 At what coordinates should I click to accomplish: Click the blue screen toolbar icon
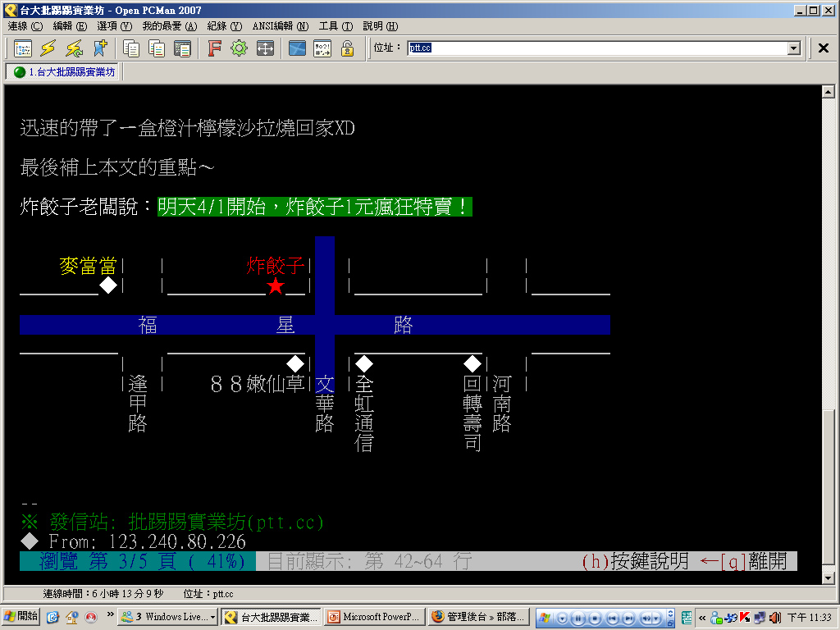297,48
